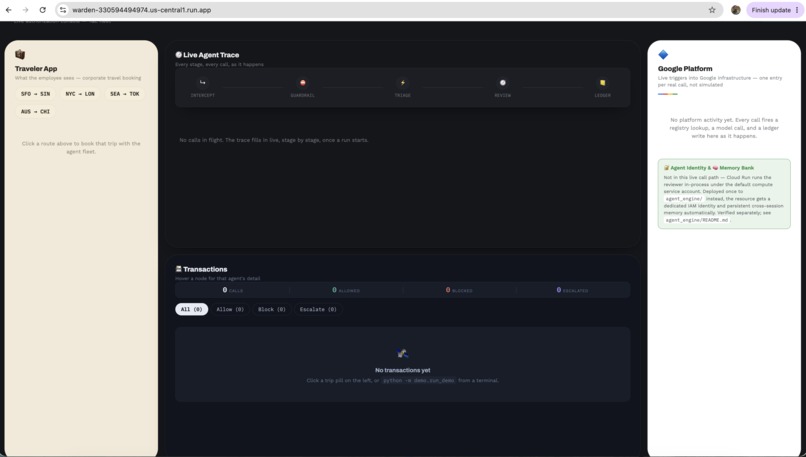This screenshot has height=457, width=806.
Task: Click the INTERCEPT stage label
Action: click(x=203, y=96)
